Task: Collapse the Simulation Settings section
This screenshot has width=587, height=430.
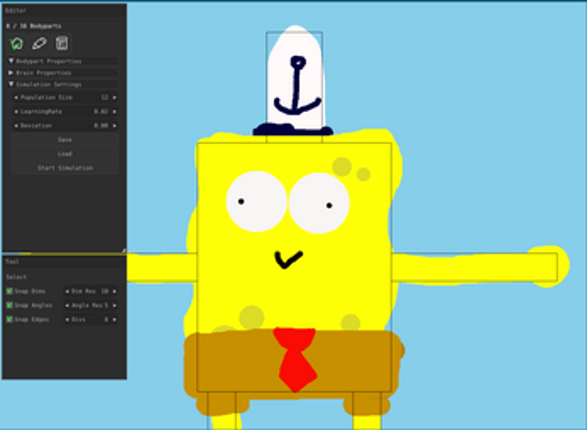Action: click(x=62, y=85)
